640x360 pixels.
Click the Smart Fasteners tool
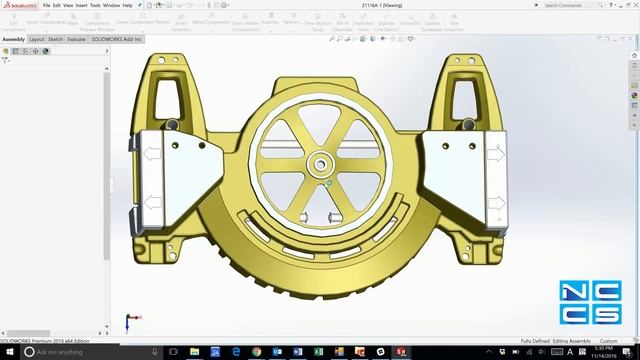tap(181, 23)
